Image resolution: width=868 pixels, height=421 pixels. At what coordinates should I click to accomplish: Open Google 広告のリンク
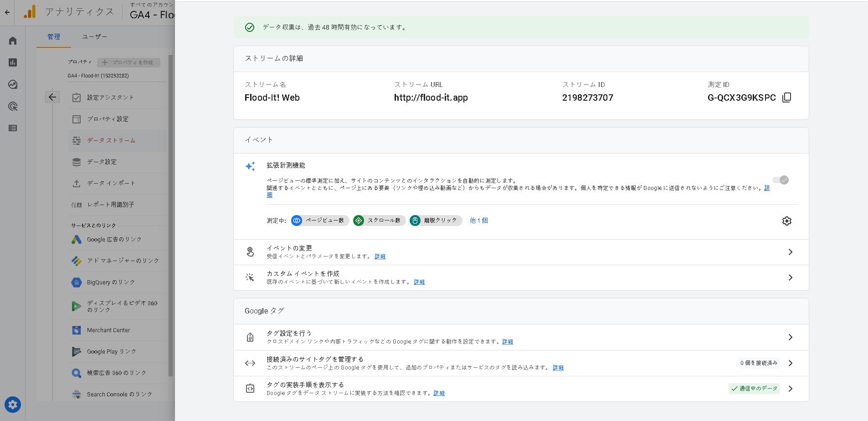117,239
